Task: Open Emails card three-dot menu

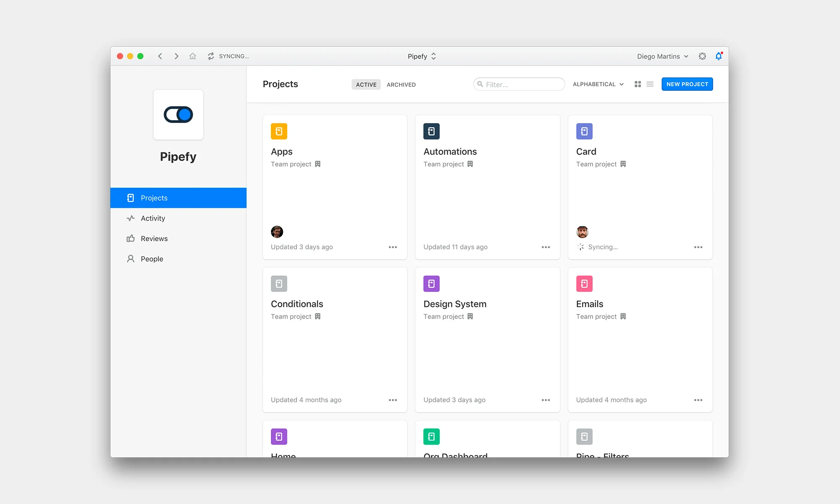Action: (x=698, y=400)
